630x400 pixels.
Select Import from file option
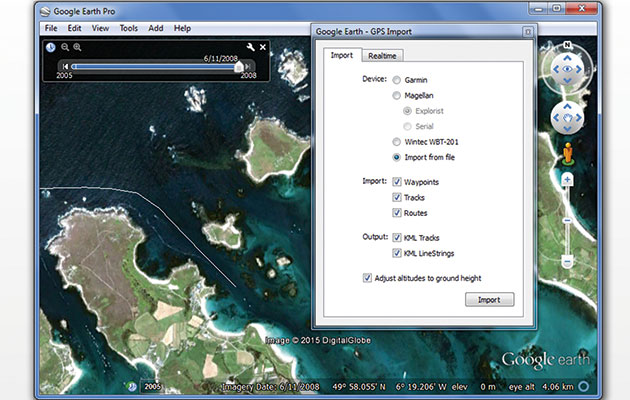coord(396,157)
